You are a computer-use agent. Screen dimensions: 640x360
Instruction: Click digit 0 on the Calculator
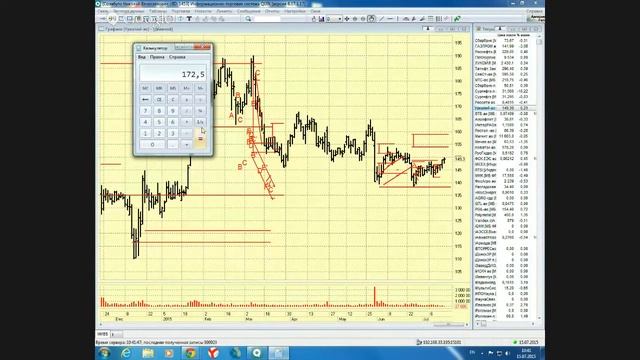(x=152, y=144)
